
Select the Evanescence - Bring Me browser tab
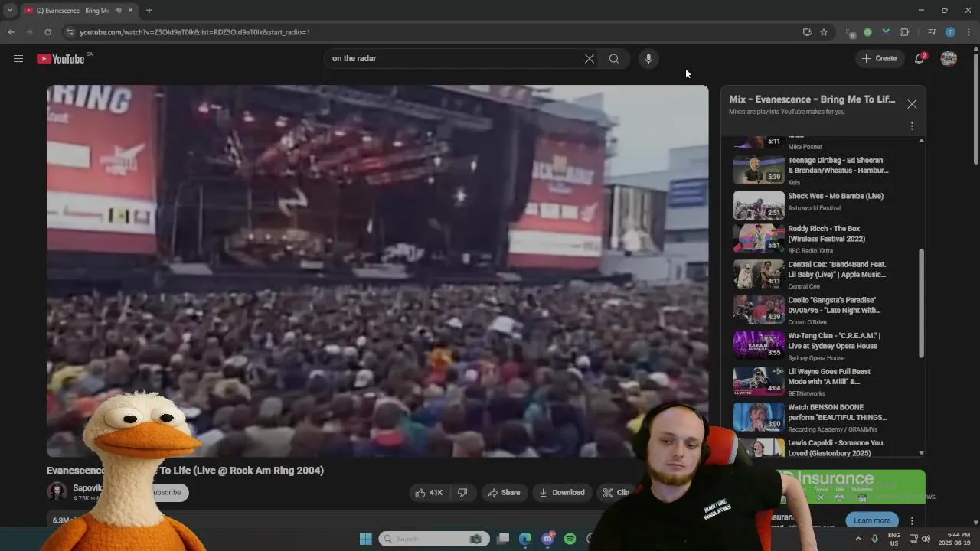click(x=73, y=10)
